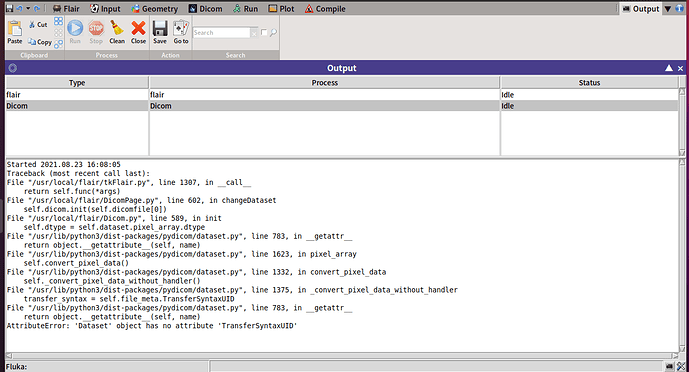Click the Copy button
This screenshot has width=689, height=372.
pos(40,42)
